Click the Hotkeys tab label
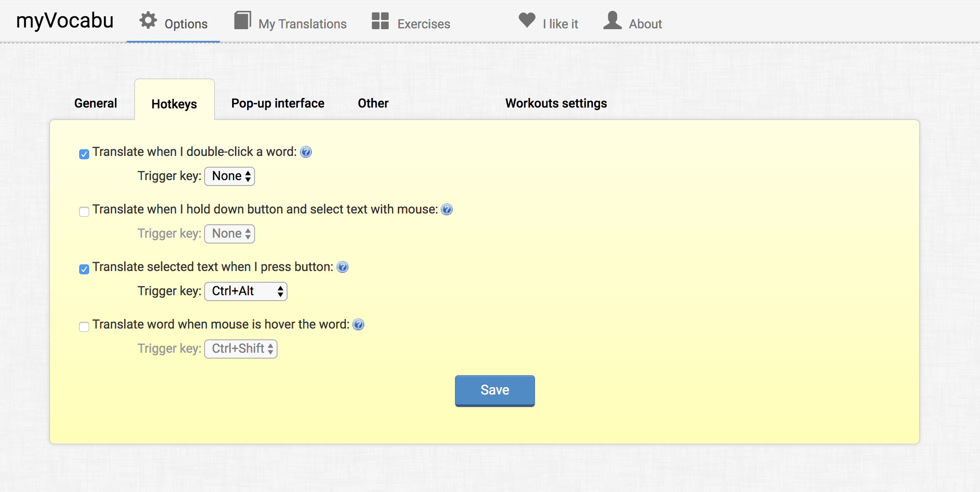Screen dimensions: 980x492 174,103
